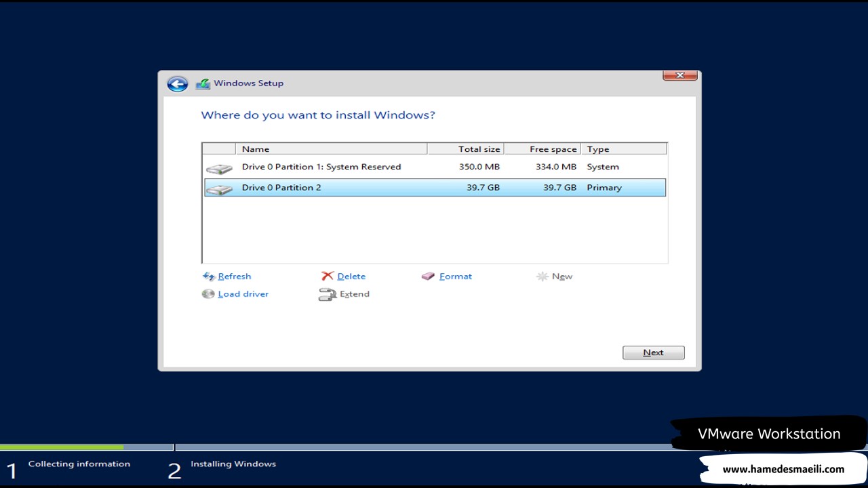The height and width of the screenshot is (488, 868).
Task: Format the partition via Format link
Action: 456,277
